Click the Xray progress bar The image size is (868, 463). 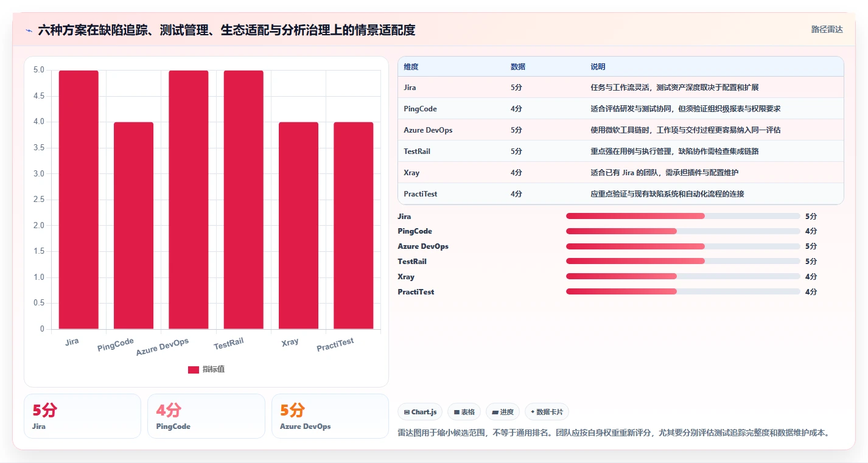pyautogui.click(x=683, y=277)
